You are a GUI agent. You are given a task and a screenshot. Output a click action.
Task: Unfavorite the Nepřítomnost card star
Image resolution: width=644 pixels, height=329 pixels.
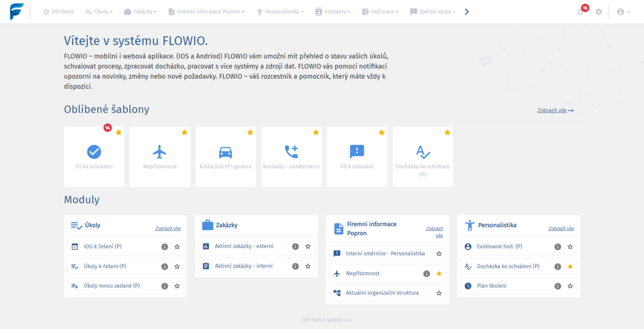coord(184,133)
